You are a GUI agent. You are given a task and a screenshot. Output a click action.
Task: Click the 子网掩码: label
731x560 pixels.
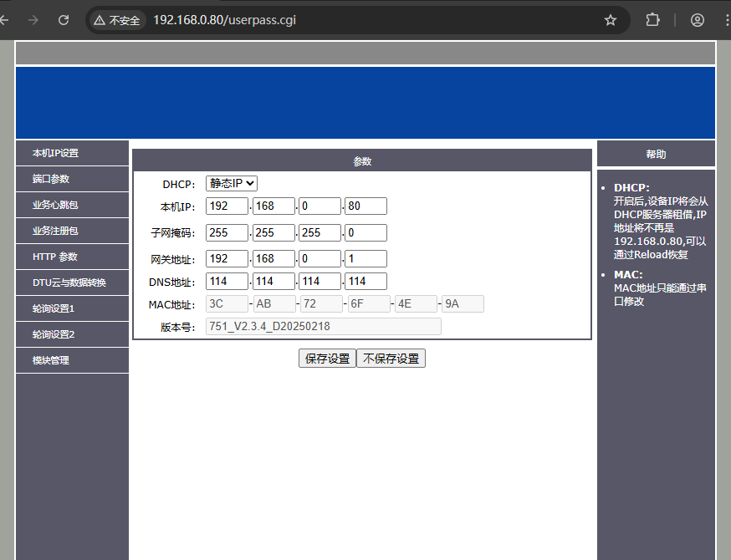[172, 232]
